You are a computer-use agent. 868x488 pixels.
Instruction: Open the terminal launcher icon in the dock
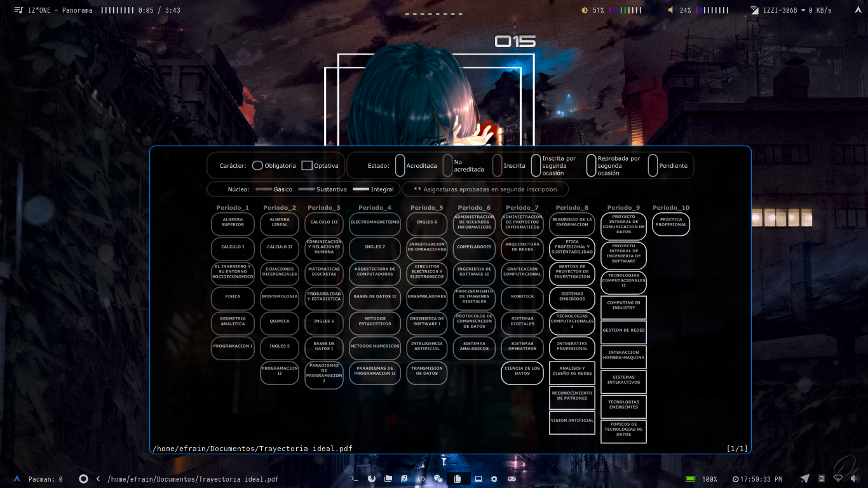355,478
